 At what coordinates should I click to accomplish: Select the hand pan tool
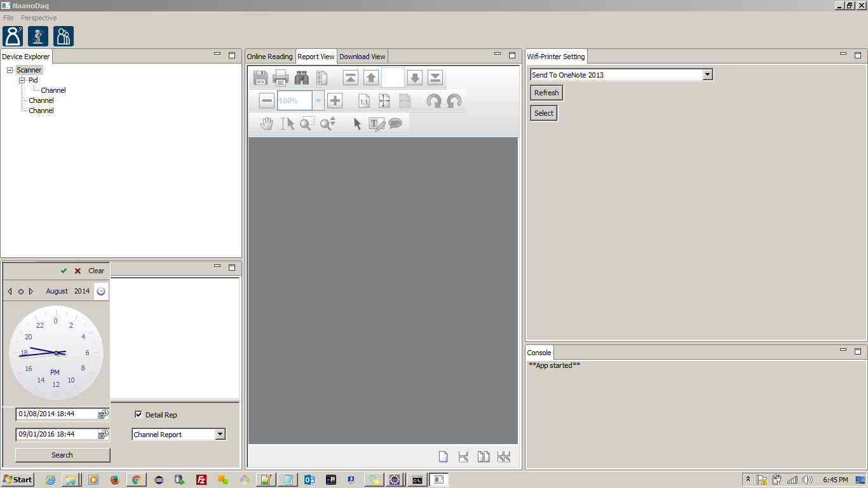267,124
